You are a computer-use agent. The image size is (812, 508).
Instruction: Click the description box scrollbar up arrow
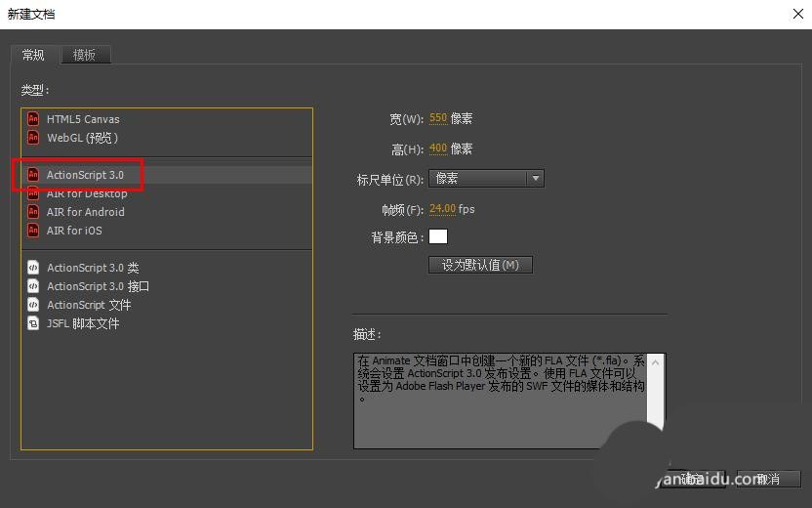[655, 362]
